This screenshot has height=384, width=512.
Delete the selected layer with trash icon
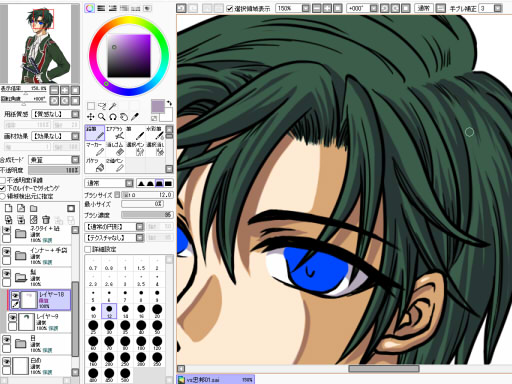[46, 220]
